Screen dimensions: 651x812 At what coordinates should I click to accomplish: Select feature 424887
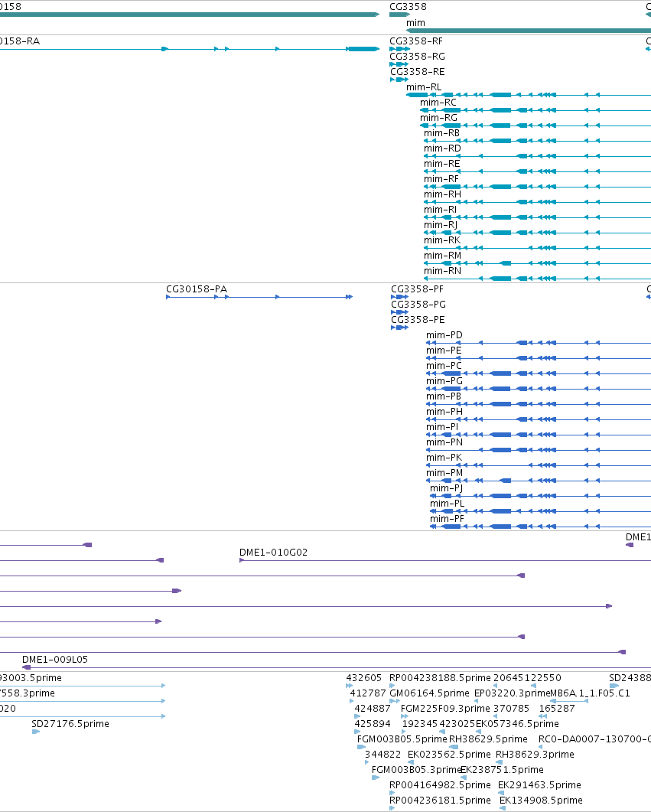(x=372, y=709)
